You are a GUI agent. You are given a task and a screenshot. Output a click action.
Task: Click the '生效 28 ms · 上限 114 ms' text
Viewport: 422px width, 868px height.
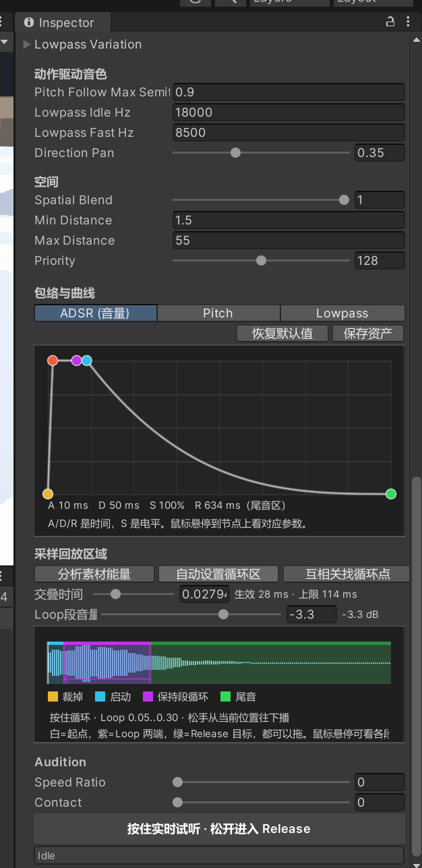click(296, 594)
